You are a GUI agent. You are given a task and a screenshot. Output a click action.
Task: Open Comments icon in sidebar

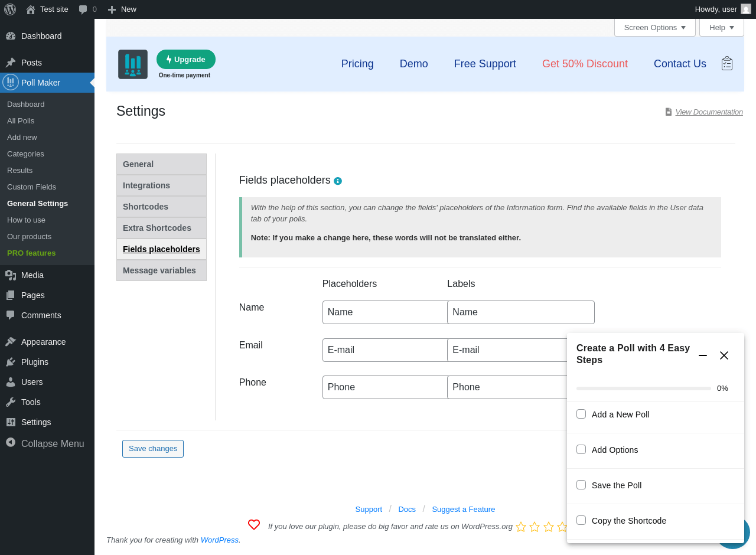(x=11, y=315)
